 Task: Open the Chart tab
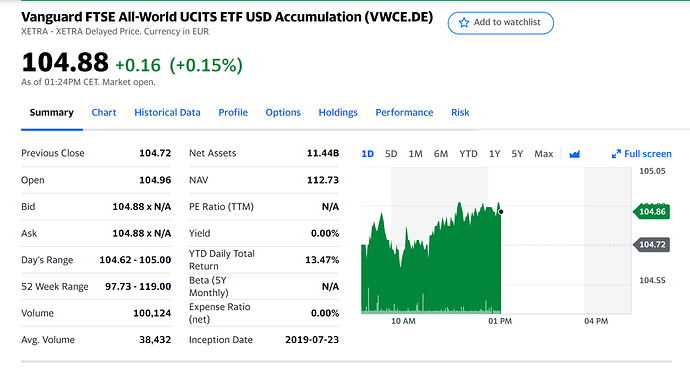104,113
